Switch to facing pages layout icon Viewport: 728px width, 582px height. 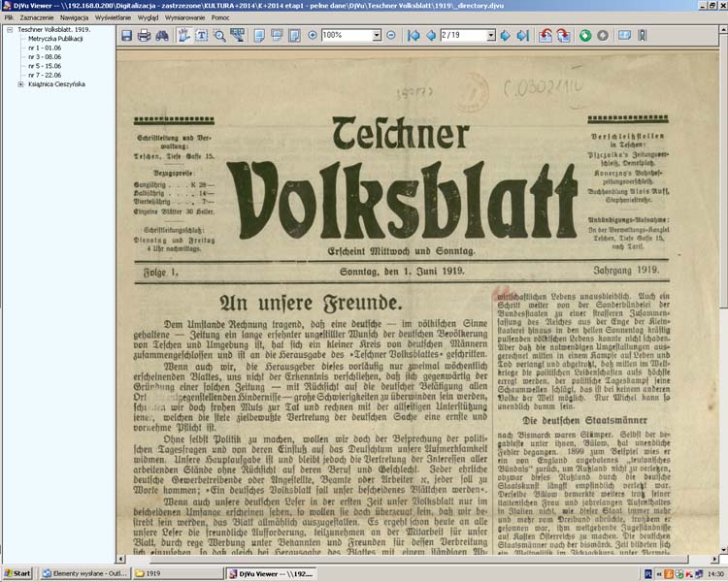294,35
